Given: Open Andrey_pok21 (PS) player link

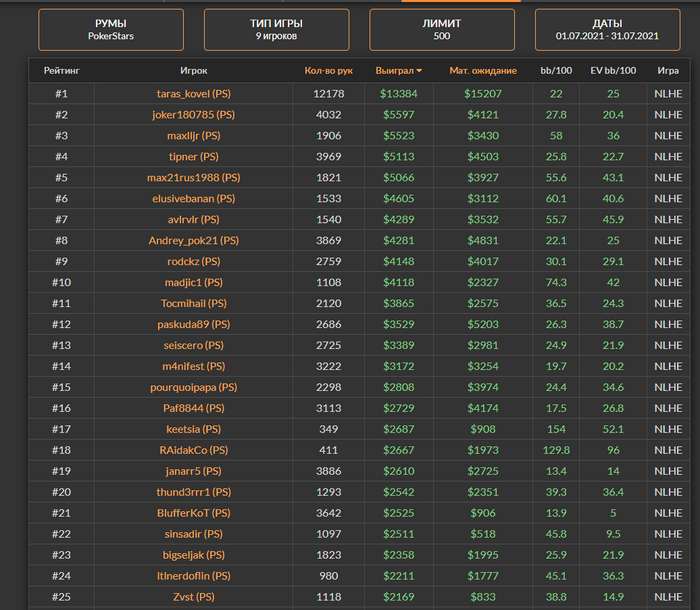Looking at the screenshot, I should (x=193, y=240).
